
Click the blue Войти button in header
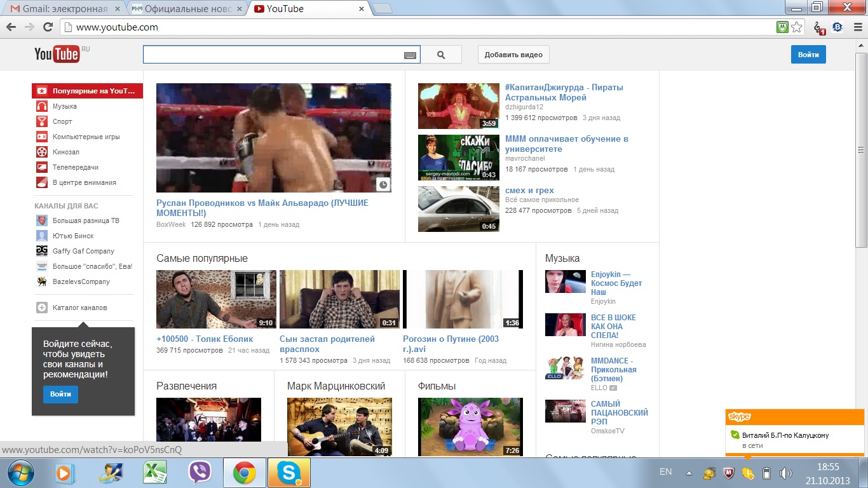point(808,55)
